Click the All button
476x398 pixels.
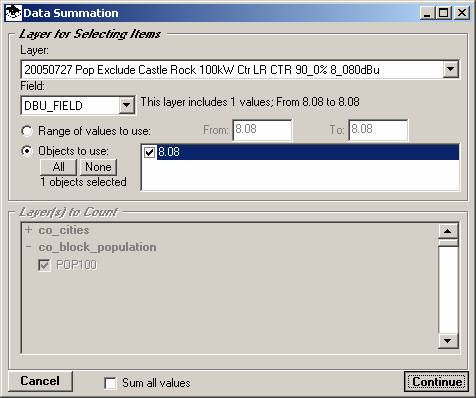pyautogui.click(x=58, y=167)
